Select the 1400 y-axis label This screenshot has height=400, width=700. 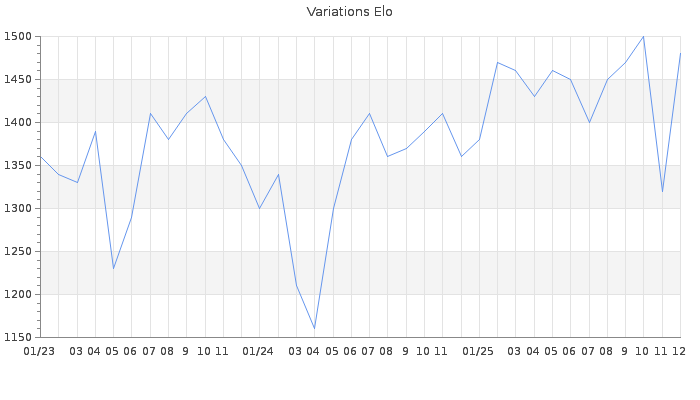tap(18, 123)
